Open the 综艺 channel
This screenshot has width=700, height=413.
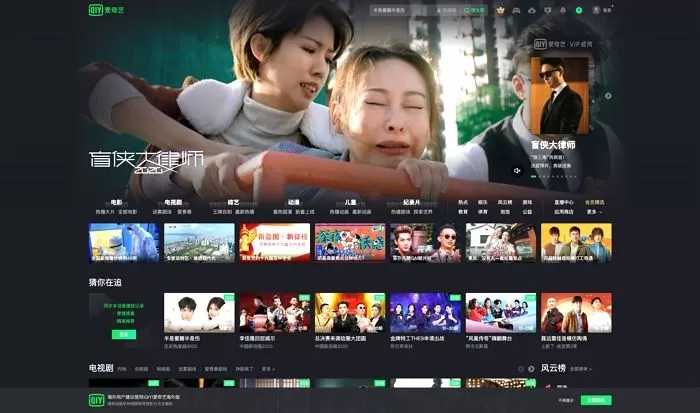pos(233,202)
